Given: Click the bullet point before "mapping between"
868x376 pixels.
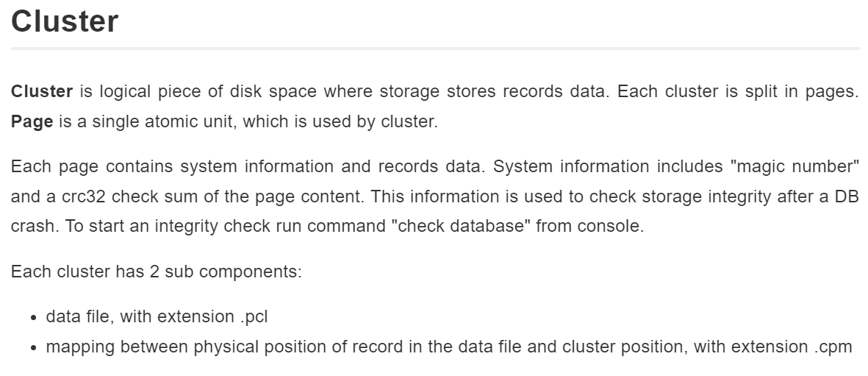Looking at the screenshot, I should tap(35, 348).
